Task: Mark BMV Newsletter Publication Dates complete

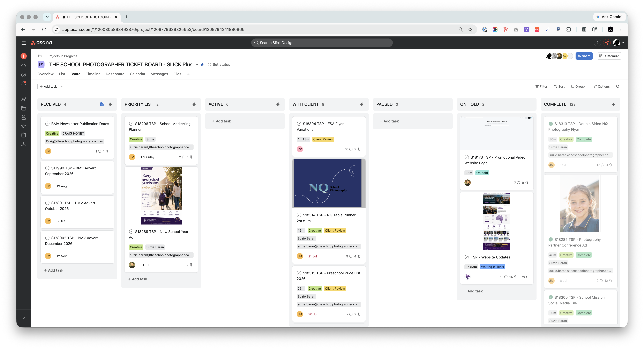Action: tap(47, 124)
